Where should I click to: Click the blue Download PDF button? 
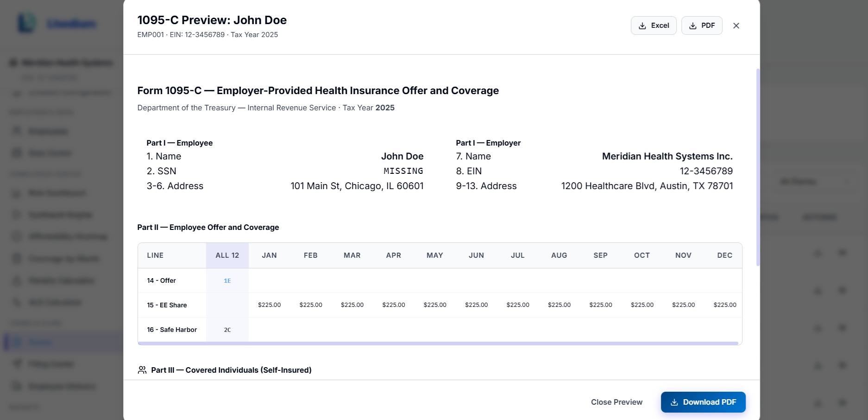coord(703,402)
